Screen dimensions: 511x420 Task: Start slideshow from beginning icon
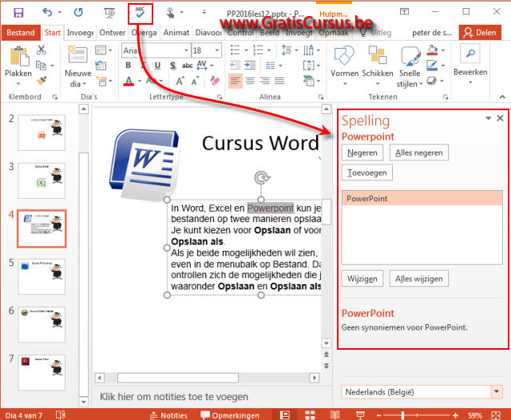109,13
